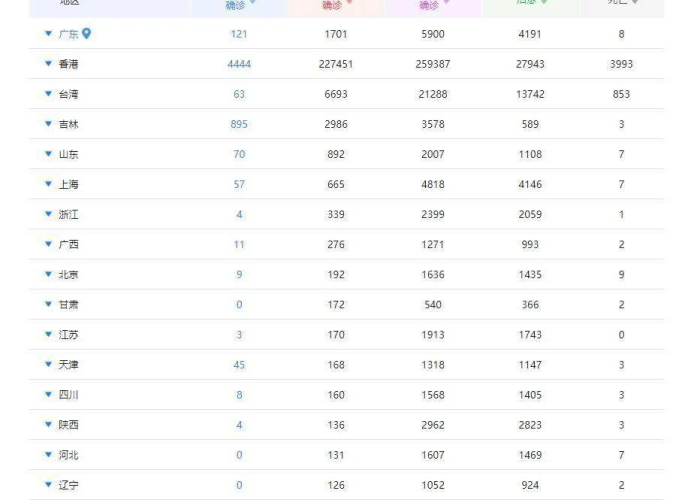
Task: Click 河北 cumulative value 1607
Action: (433, 455)
